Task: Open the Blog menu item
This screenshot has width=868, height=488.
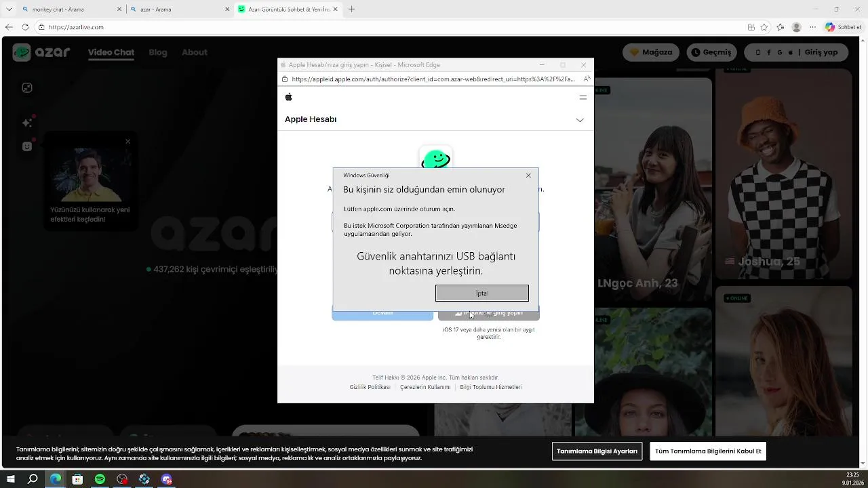Action: click(158, 52)
